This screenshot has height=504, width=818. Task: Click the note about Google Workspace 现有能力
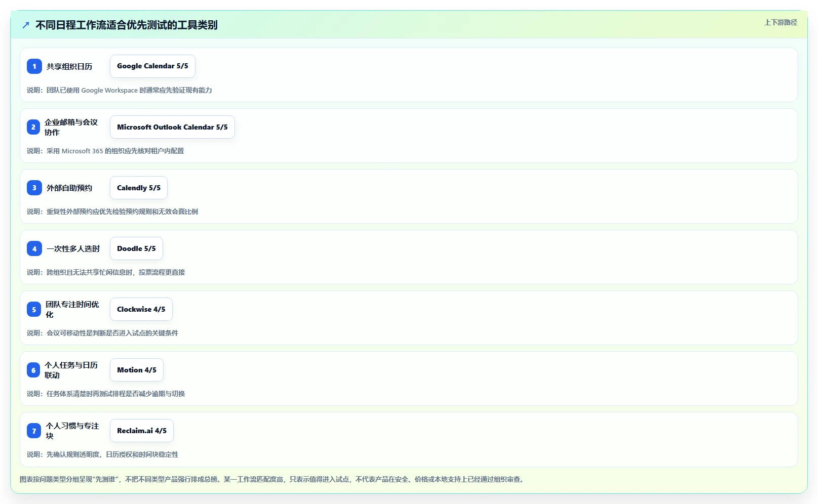(120, 90)
